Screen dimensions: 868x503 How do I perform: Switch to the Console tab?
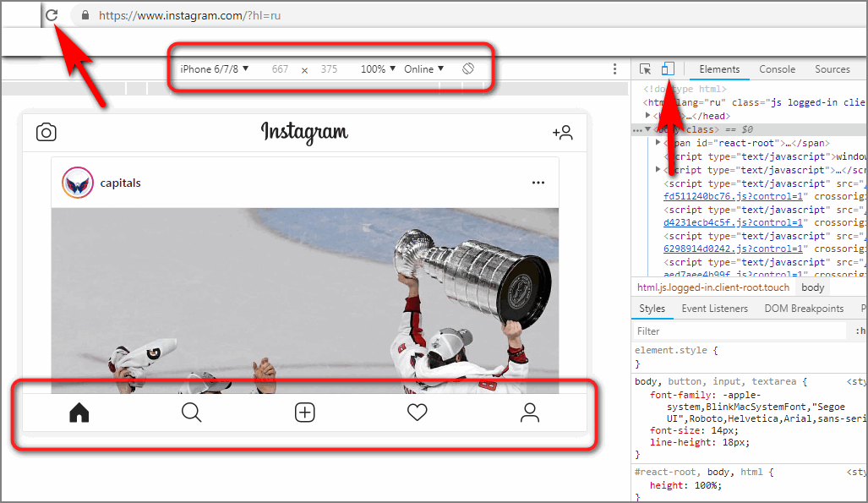778,69
